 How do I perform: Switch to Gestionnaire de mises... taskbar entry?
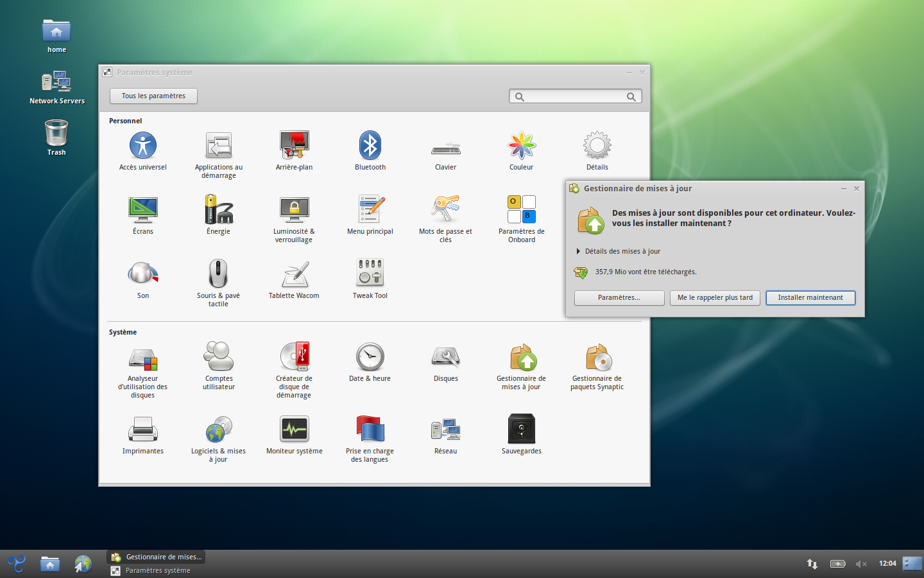tap(157, 557)
